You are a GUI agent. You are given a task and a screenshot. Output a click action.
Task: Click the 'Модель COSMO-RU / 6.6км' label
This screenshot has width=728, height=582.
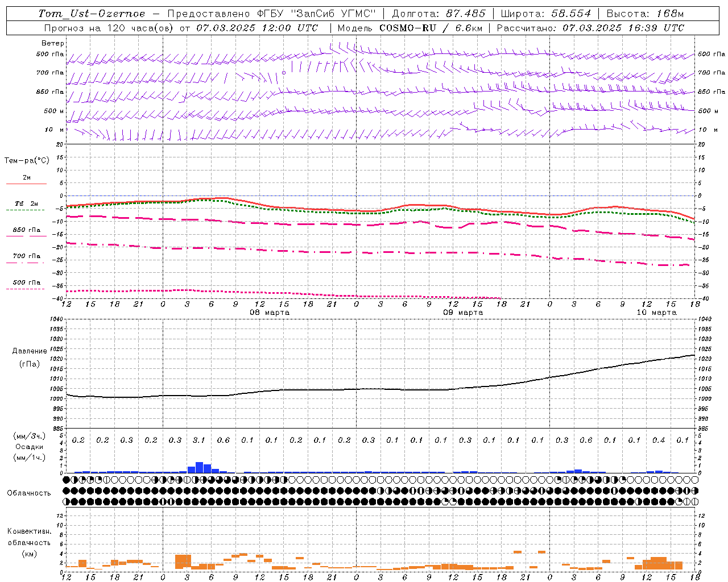pyautogui.click(x=410, y=28)
